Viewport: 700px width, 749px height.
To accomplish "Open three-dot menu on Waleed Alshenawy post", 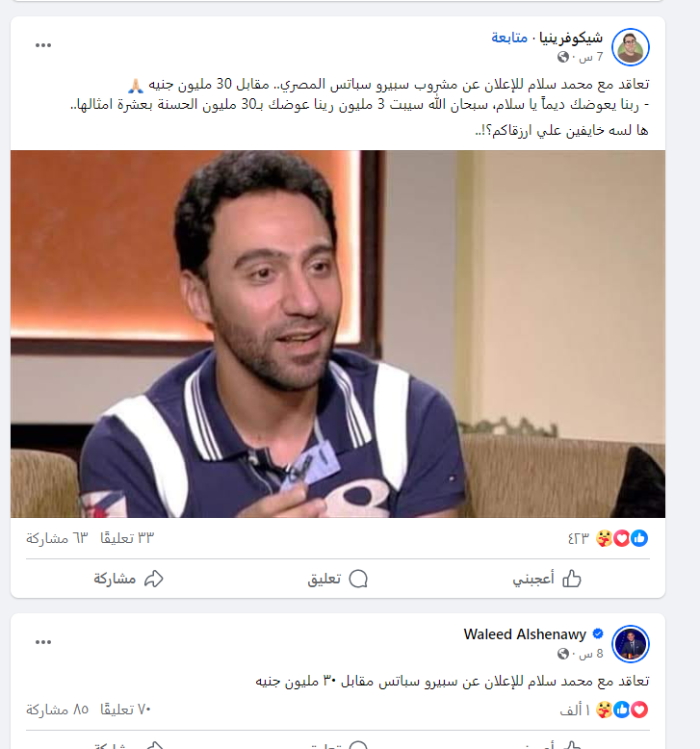I will tap(43, 642).
